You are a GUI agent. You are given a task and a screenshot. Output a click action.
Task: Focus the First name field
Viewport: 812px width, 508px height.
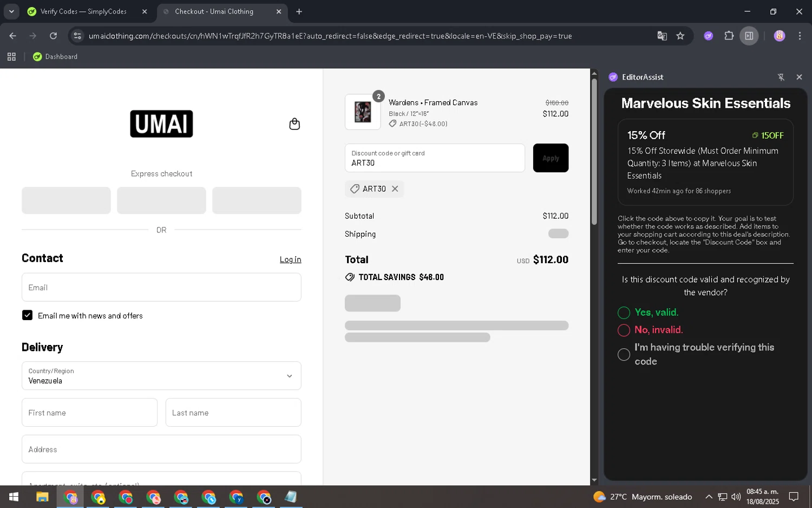pyautogui.click(x=89, y=412)
